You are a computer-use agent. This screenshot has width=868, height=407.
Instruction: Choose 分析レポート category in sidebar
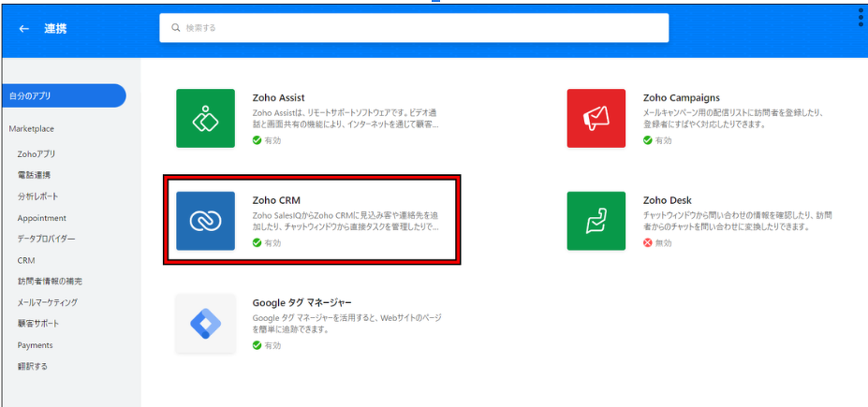point(37,196)
